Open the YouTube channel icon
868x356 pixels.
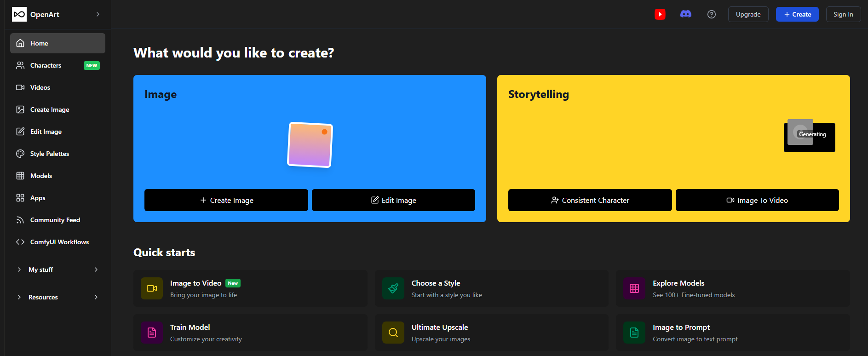click(x=660, y=14)
